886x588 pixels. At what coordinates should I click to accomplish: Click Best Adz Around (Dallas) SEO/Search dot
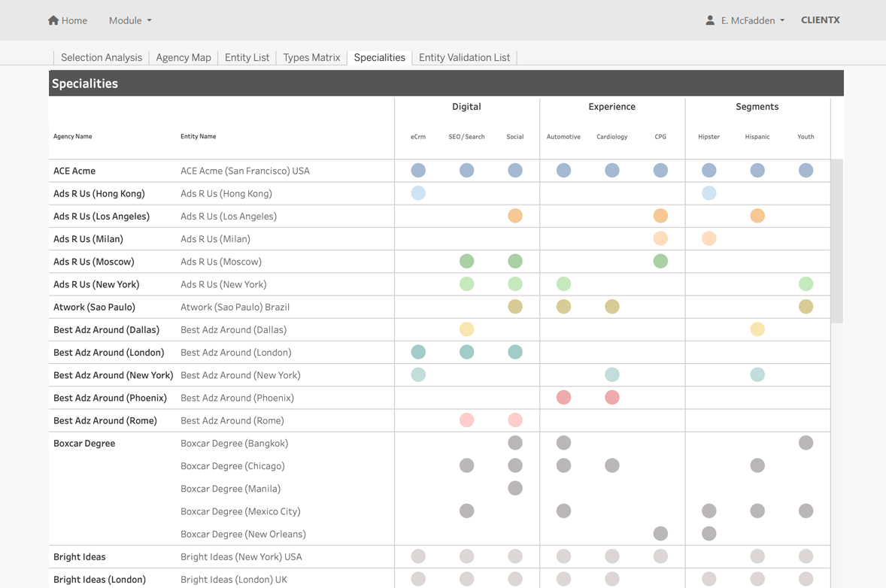(467, 329)
